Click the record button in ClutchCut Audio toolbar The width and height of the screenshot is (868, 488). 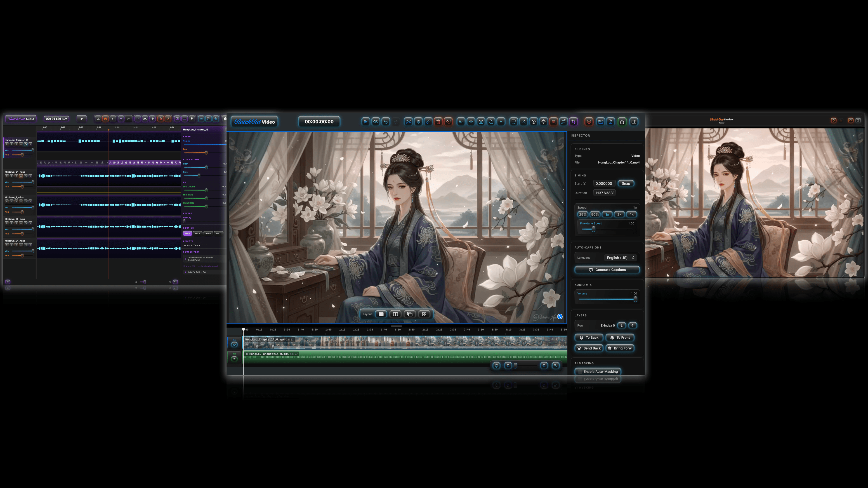(x=106, y=119)
